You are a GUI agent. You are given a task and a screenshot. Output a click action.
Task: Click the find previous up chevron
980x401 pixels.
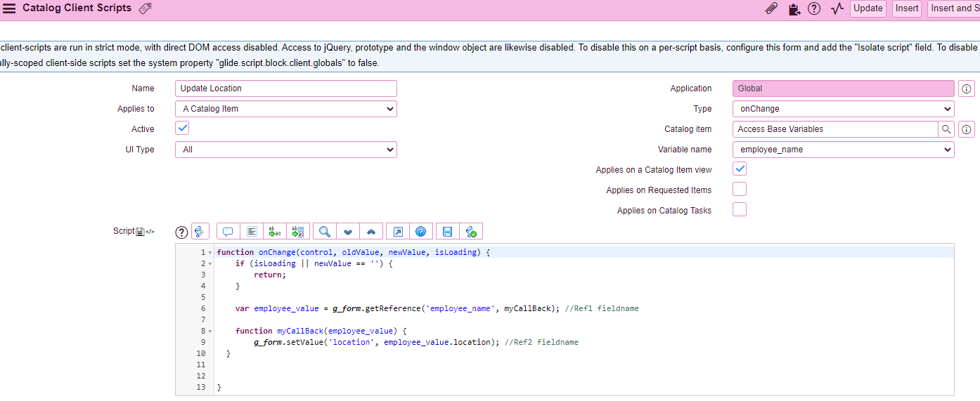pyautogui.click(x=371, y=232)
